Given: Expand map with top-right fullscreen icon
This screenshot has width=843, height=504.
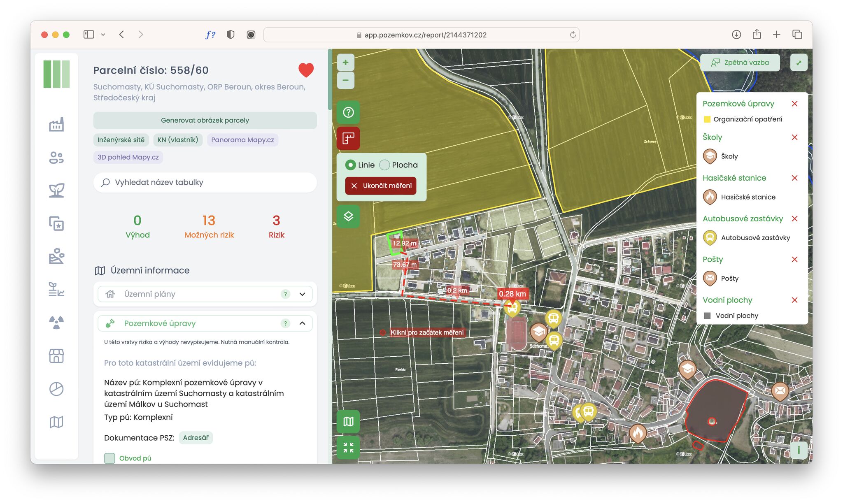Looking at the screenshot, I should point(799,63).
